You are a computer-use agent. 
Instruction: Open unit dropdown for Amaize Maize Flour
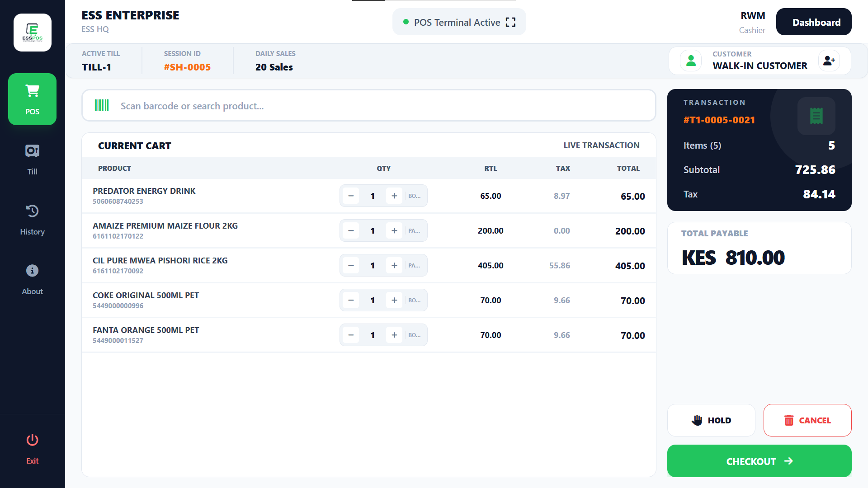[415, 230]
